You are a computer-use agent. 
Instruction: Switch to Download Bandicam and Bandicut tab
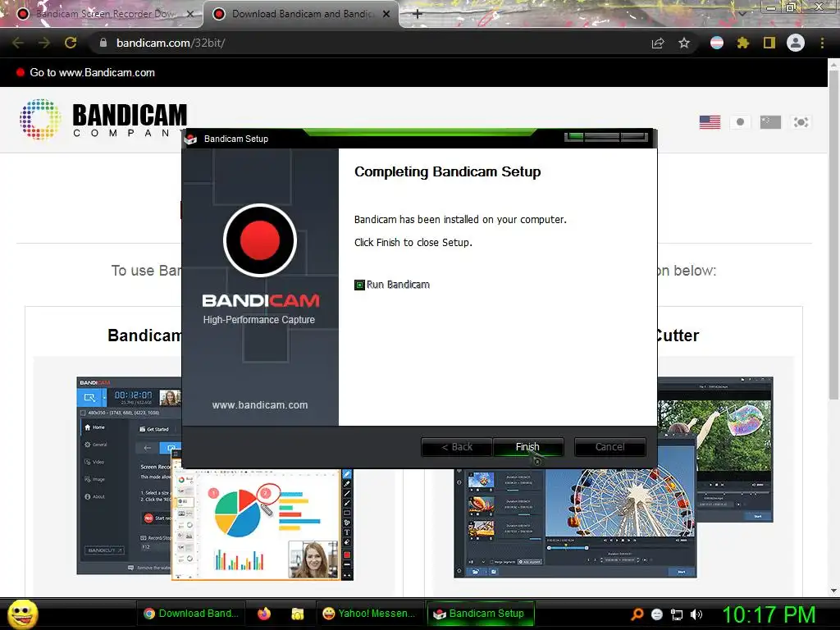302,14
